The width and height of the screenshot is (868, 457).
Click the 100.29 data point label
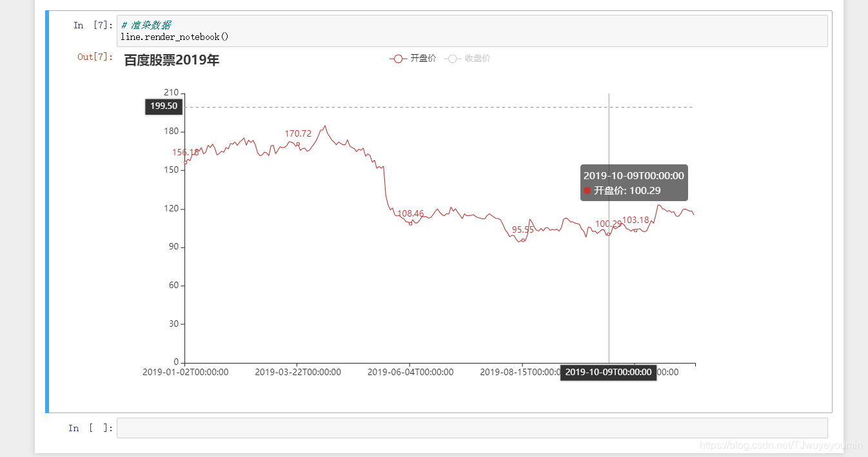point(609,224)
